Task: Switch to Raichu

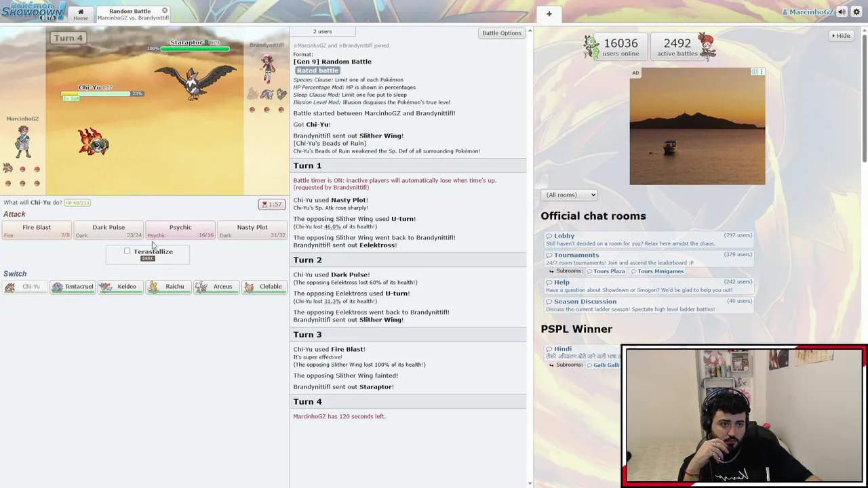Action: [168, 287]
